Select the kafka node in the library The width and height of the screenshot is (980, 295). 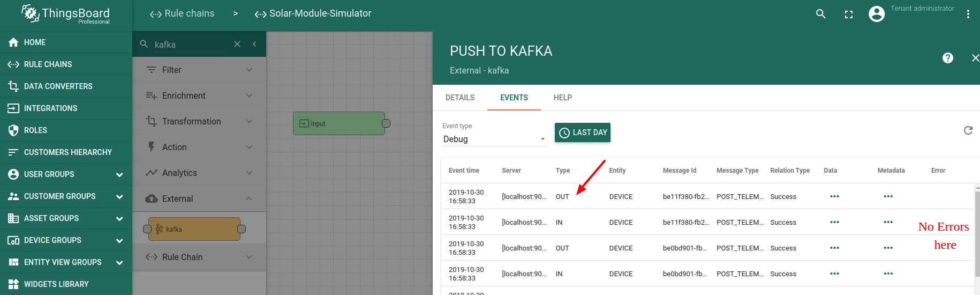click(x=194, y=229)
